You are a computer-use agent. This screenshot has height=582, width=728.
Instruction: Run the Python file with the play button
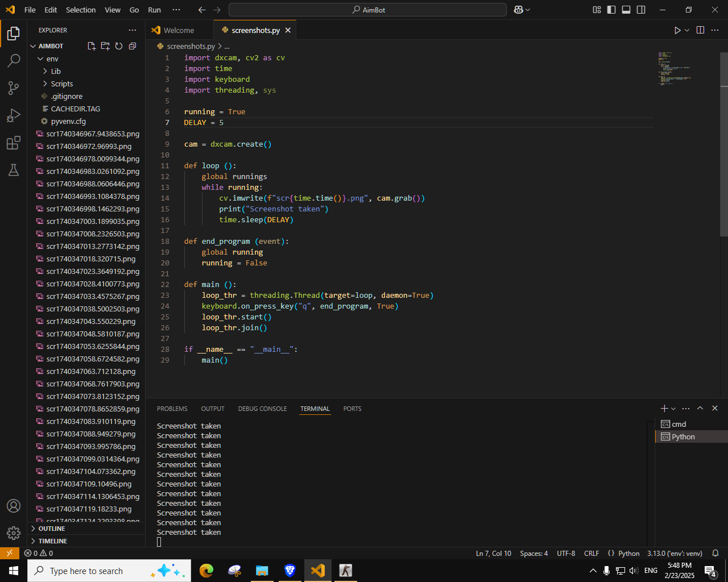click(x=677, y=30)
